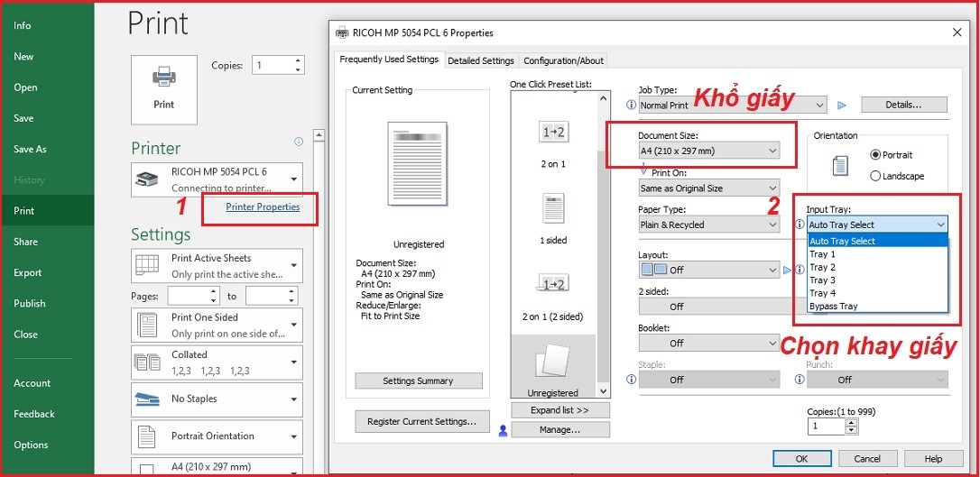980x477 pixels.
Task: Select Open in the backstage menu
Action: (25, 87)
